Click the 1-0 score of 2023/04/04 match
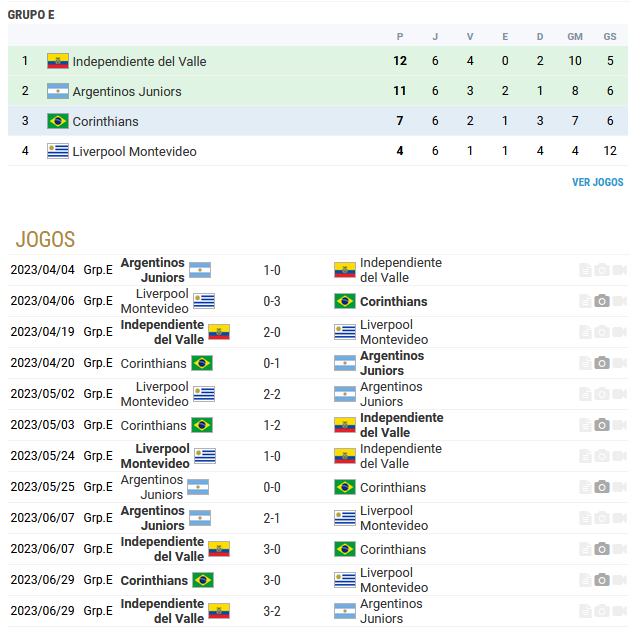The height and width of the screenshot is (631, 630). pos(272,270)
